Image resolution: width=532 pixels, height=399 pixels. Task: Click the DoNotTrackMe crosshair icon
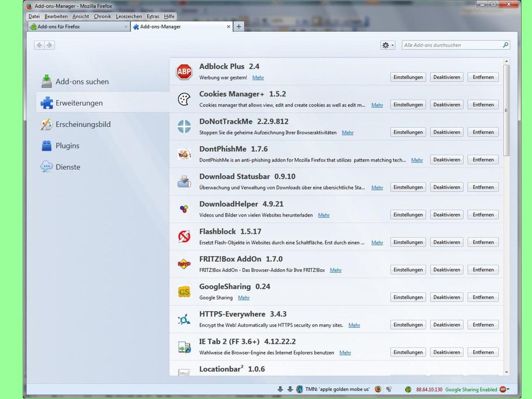184,127
